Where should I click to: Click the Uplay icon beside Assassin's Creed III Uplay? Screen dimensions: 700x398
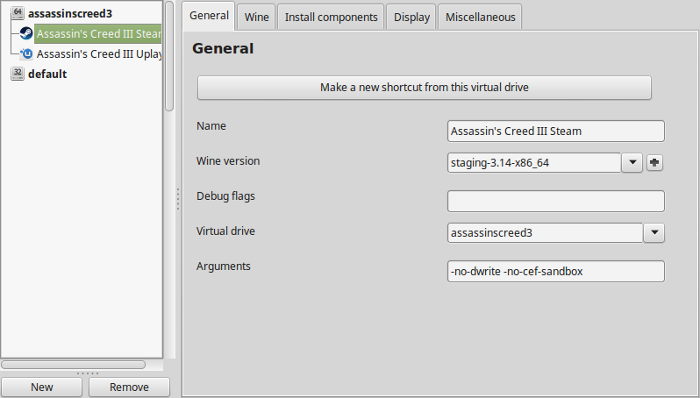click(27, 54)
